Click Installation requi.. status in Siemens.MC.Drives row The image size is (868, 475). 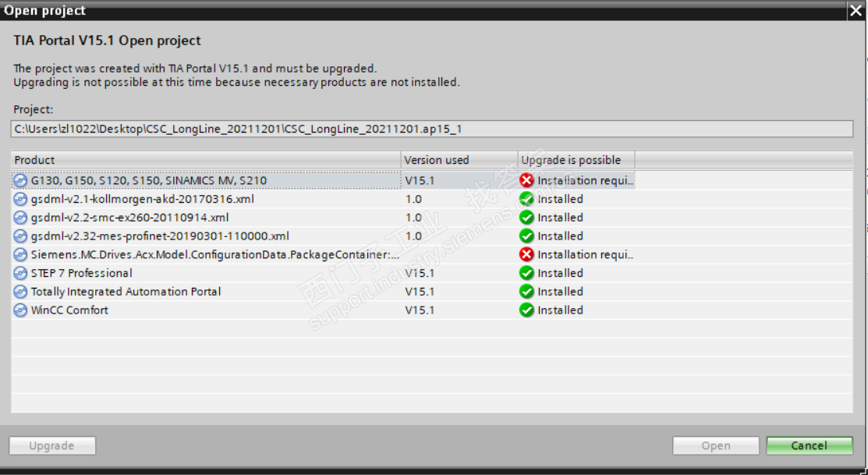click(585, 255)
